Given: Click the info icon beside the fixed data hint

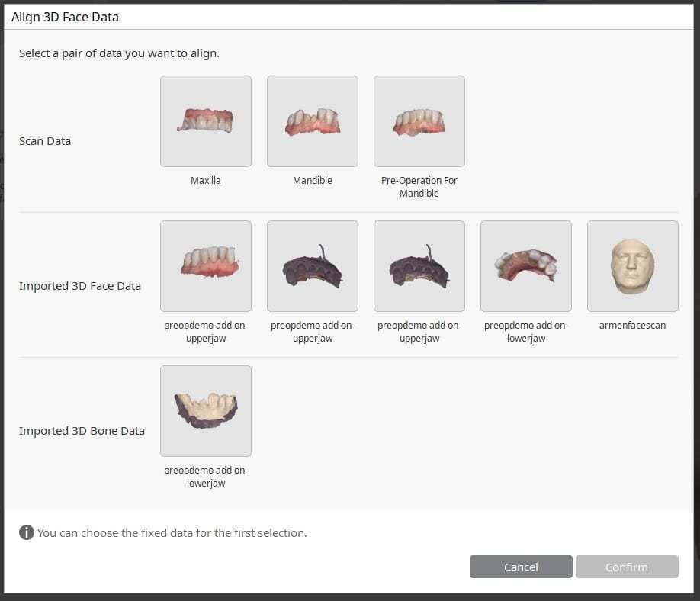Looking at the screenshot, I should (x=27, y=532).
